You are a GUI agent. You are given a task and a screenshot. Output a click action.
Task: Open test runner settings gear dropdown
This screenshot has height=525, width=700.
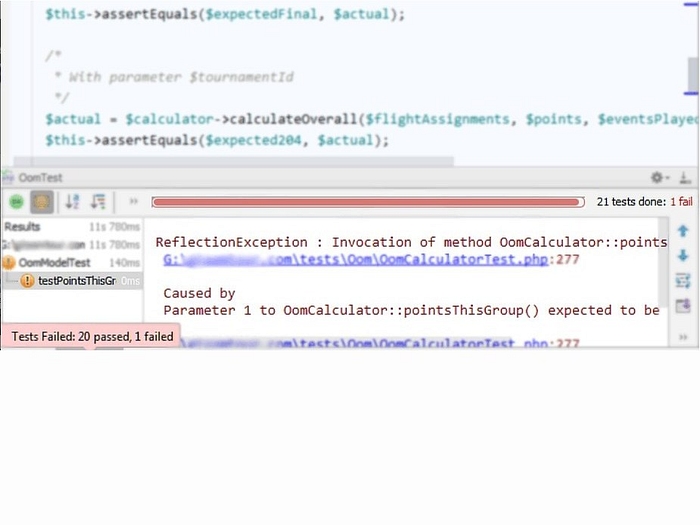click(659, 177)
